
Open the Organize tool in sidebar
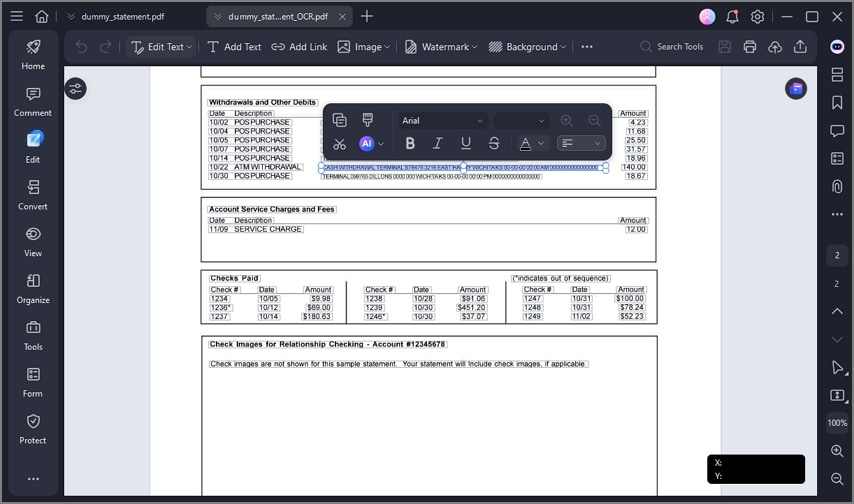click(33, 289)
